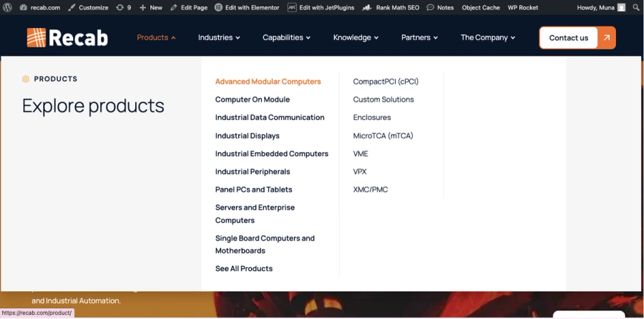The image size is (644, 319).
Task: Click the Rank Math SEO icon
Action: coord(367,7)
